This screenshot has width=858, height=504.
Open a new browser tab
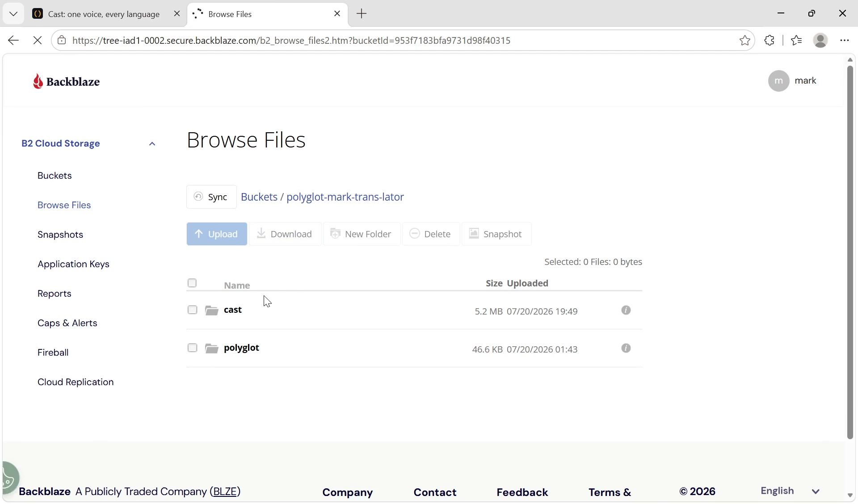pos(362,14)
